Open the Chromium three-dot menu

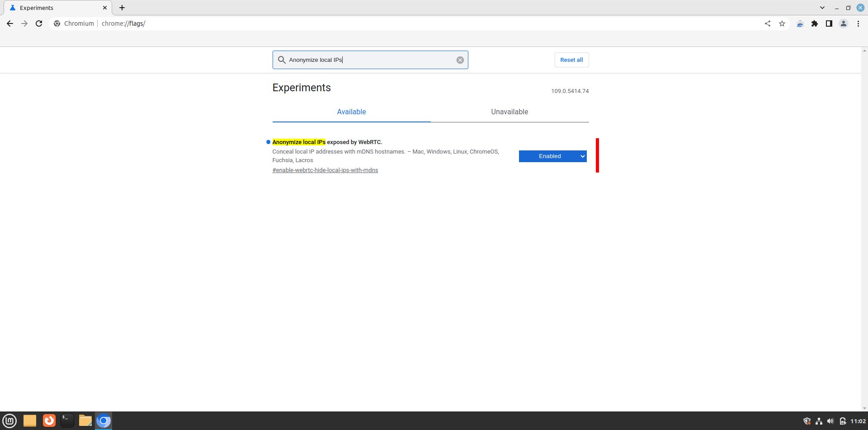[x=858, y=23]
